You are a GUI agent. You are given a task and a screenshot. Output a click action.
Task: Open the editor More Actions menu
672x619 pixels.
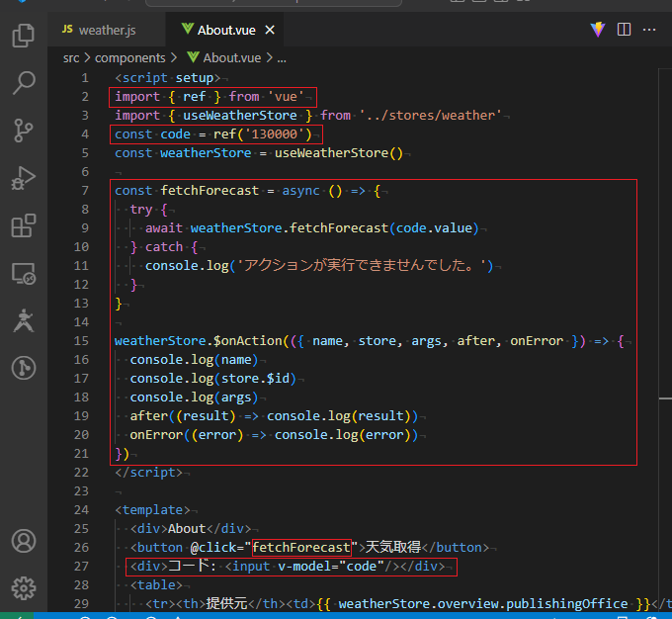[x=649, y=30]
